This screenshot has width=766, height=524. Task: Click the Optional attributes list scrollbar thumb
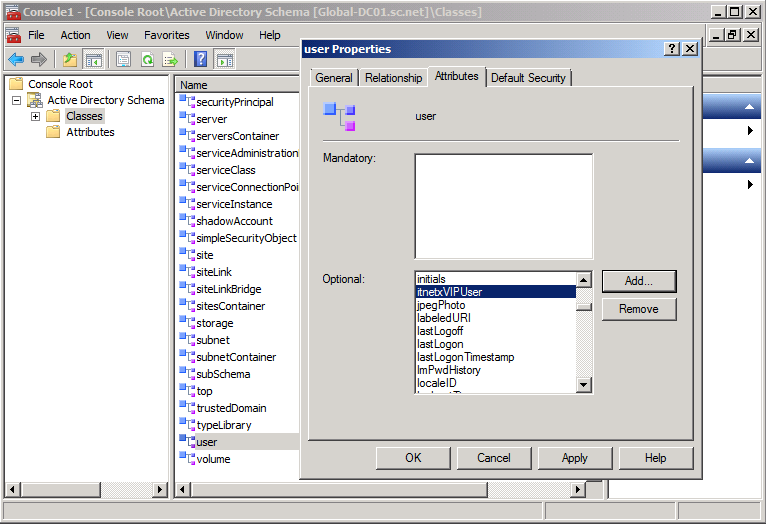(x=584, y=306)
